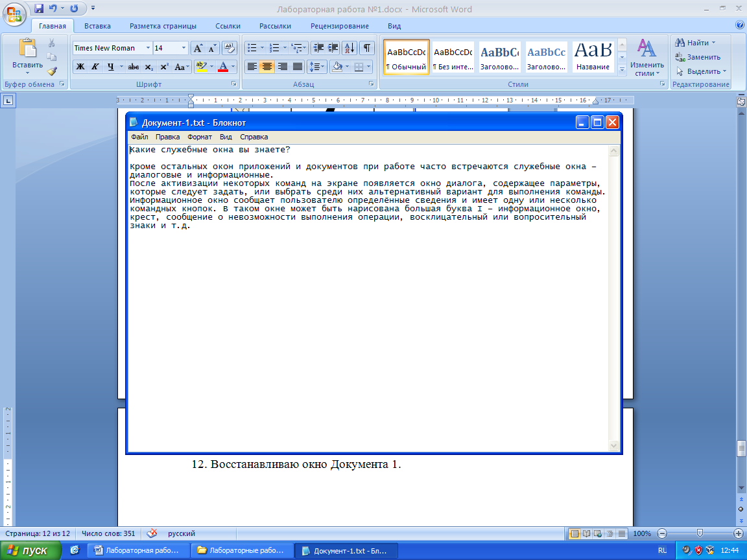Click spelling check icon in status bar

[x=152, y=533]
